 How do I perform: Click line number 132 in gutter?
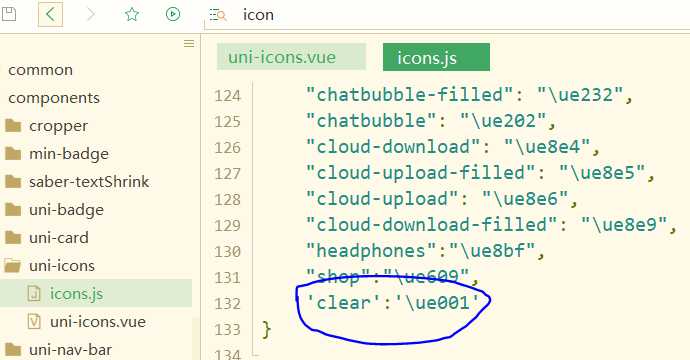click(x=228, y=304)
